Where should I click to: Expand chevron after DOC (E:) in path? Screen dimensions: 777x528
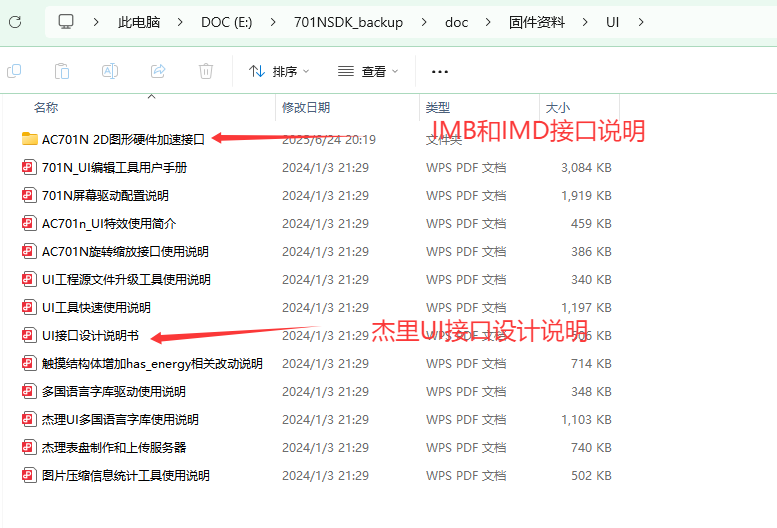[x=273, y=22]
